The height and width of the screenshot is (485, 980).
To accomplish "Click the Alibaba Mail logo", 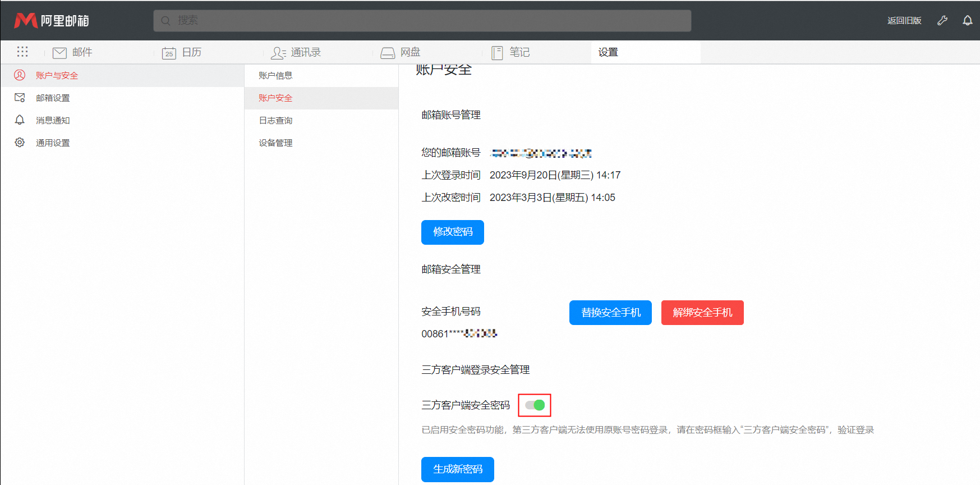I will click(x=52, y=21).
